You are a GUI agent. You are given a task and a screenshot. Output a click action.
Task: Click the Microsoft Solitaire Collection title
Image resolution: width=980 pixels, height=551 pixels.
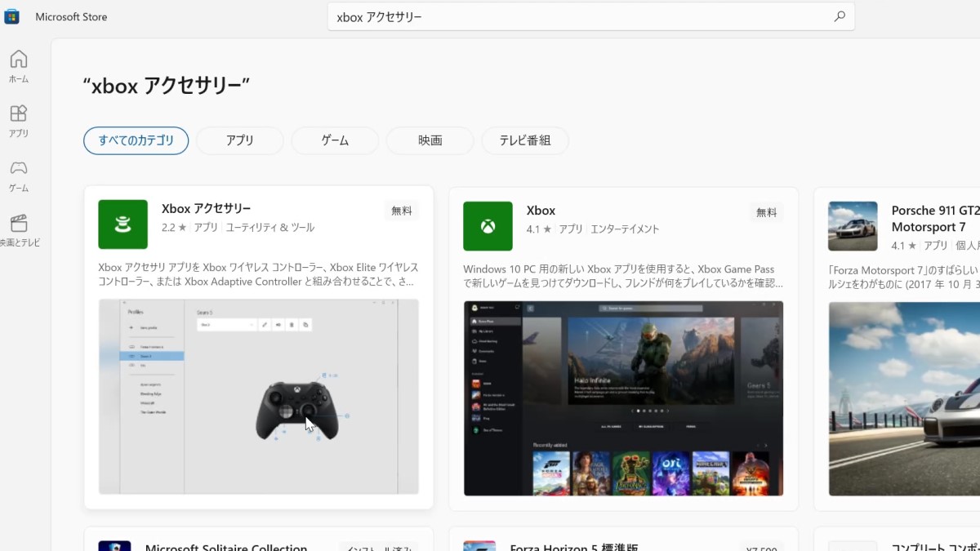point(226,547)
